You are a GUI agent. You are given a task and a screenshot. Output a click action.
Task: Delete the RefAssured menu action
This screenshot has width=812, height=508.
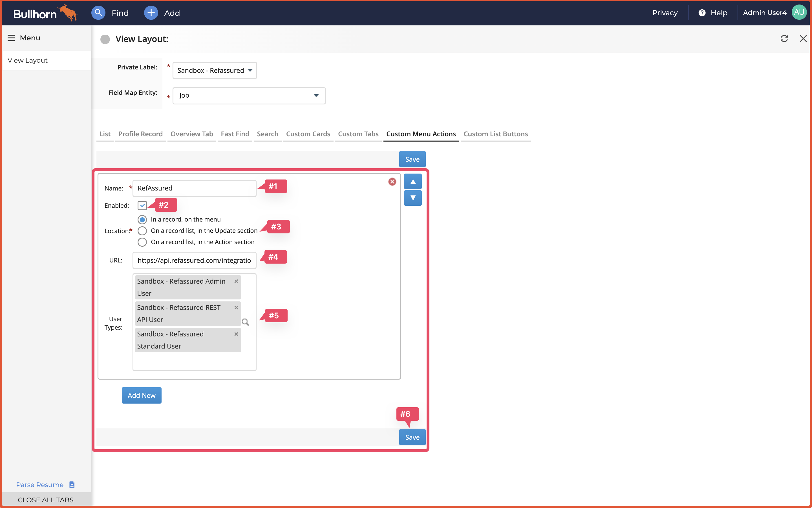(x=392, y=182)
